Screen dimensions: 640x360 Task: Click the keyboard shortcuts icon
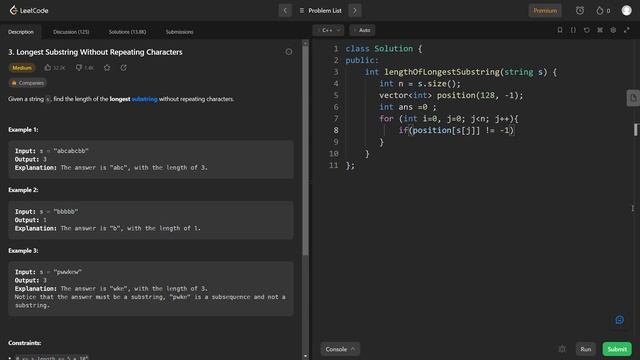600,30
